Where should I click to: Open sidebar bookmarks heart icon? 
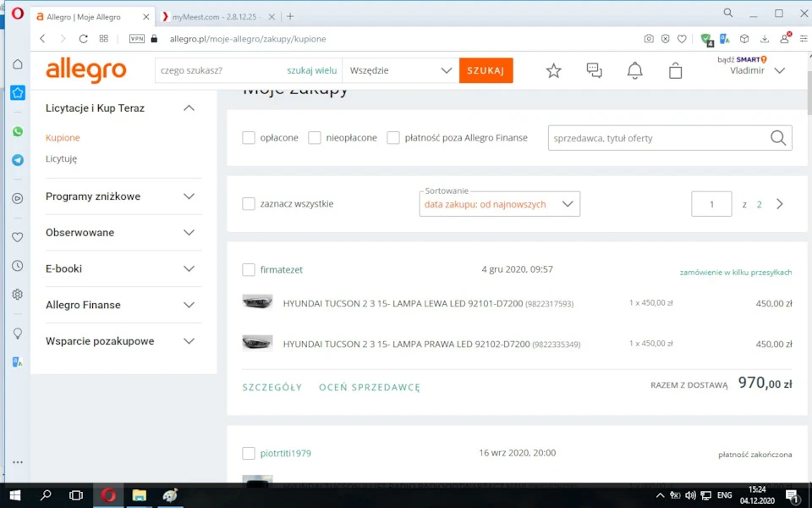point(18,237)
